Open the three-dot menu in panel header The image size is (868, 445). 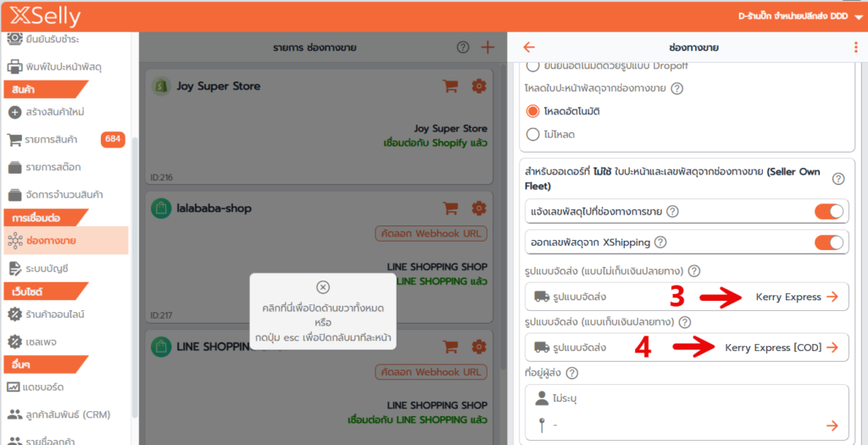[x=855, y=47]
